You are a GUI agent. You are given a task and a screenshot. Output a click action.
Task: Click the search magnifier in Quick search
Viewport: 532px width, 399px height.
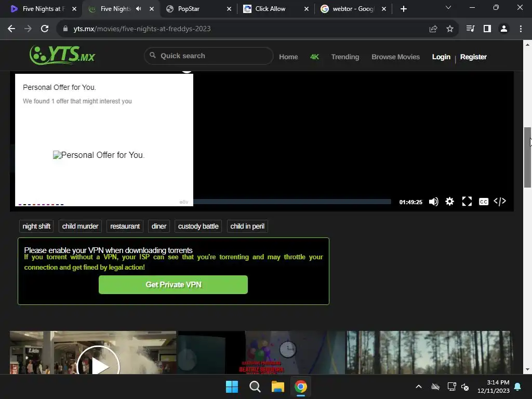[153, 55]
